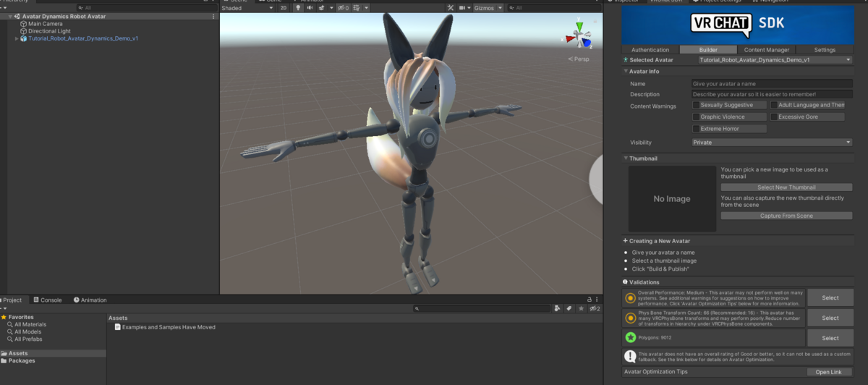Switch to the Console tab
The width and height of the screenshot is (868, 385).
(x=48, y=300)
